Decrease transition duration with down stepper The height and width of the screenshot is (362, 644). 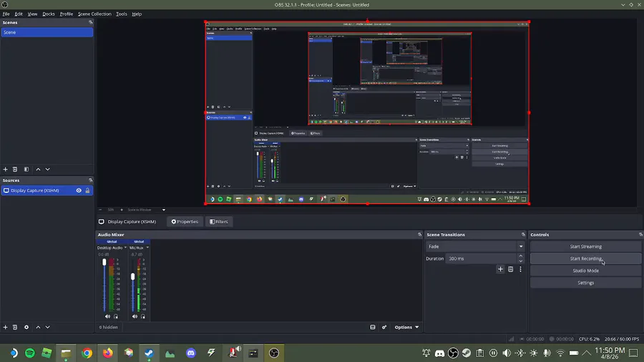click(x=521, y=261)
